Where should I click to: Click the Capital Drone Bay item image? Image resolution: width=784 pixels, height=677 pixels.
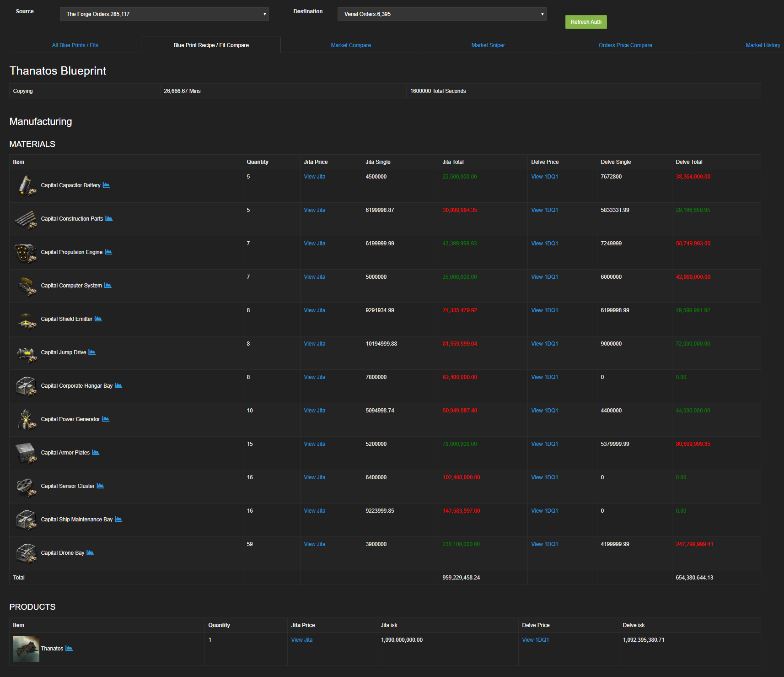27,553
